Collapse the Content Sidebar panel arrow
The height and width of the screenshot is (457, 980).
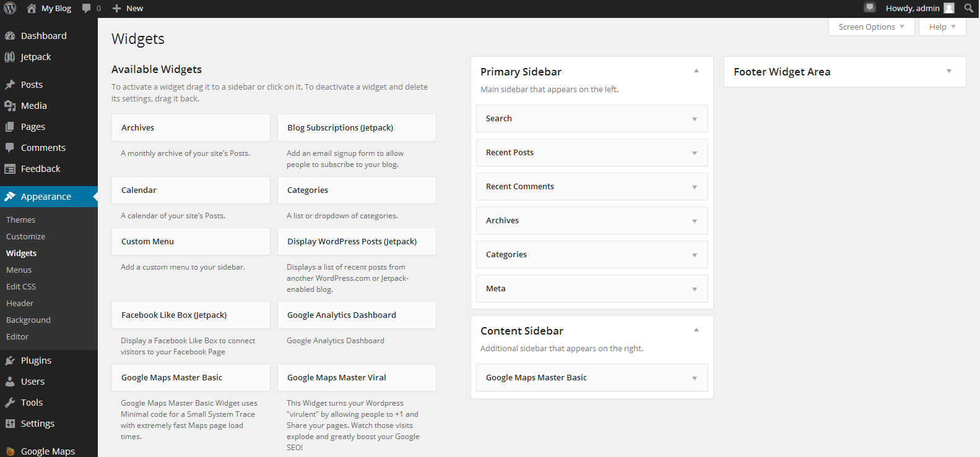click(x=696, y=330)
